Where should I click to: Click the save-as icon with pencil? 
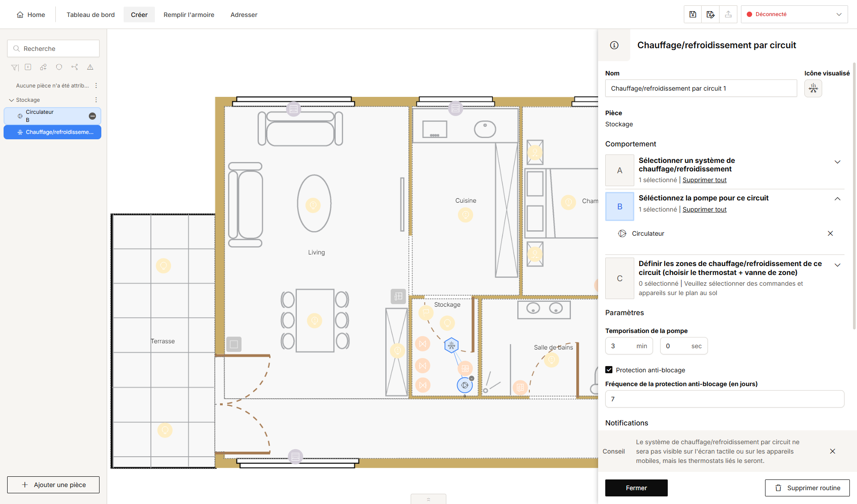tap(711, 14)
